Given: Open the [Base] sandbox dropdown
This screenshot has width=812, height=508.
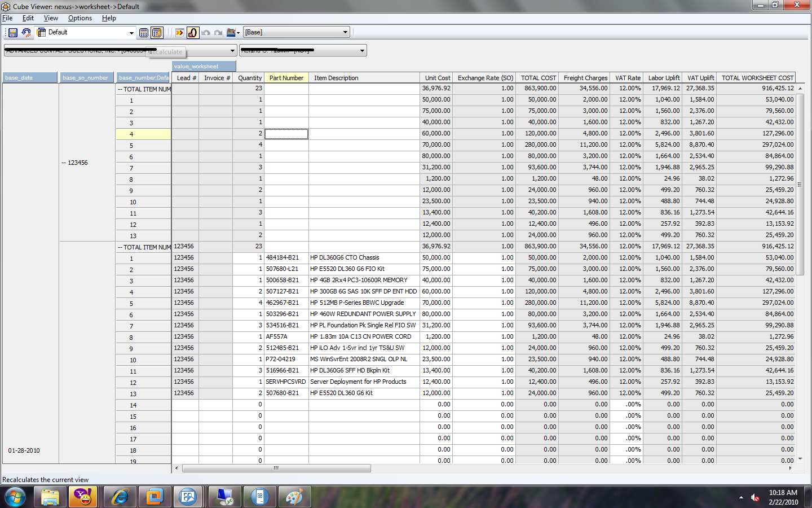Looking at the screenshot, I should (x=345, y=32).
